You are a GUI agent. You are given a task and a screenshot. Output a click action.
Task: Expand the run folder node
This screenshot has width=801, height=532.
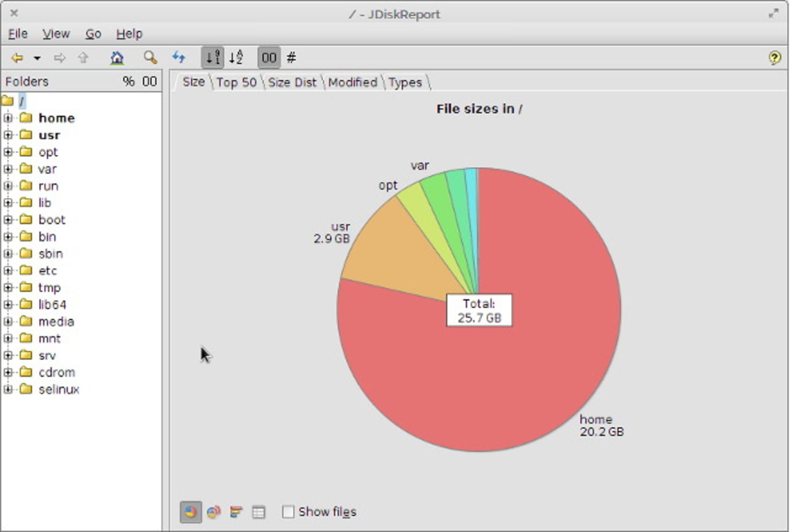tap(8, 186)
